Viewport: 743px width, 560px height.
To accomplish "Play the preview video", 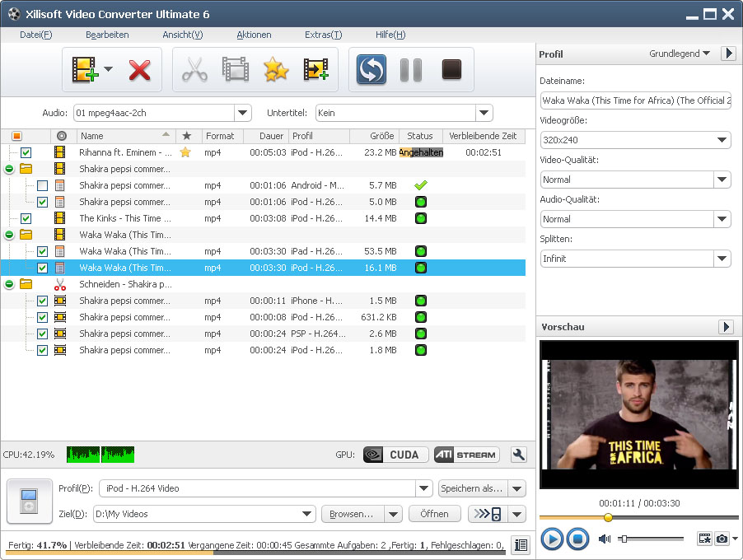I will (552, 539).
